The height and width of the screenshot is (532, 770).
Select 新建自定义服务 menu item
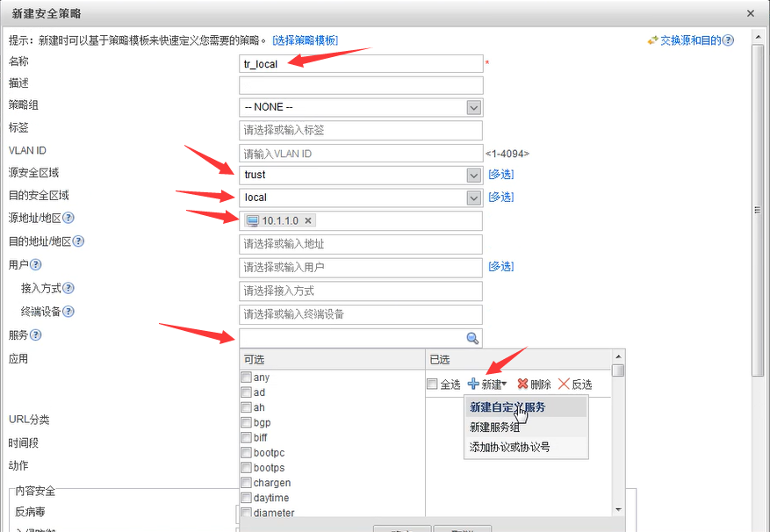[x=525, y=407]
